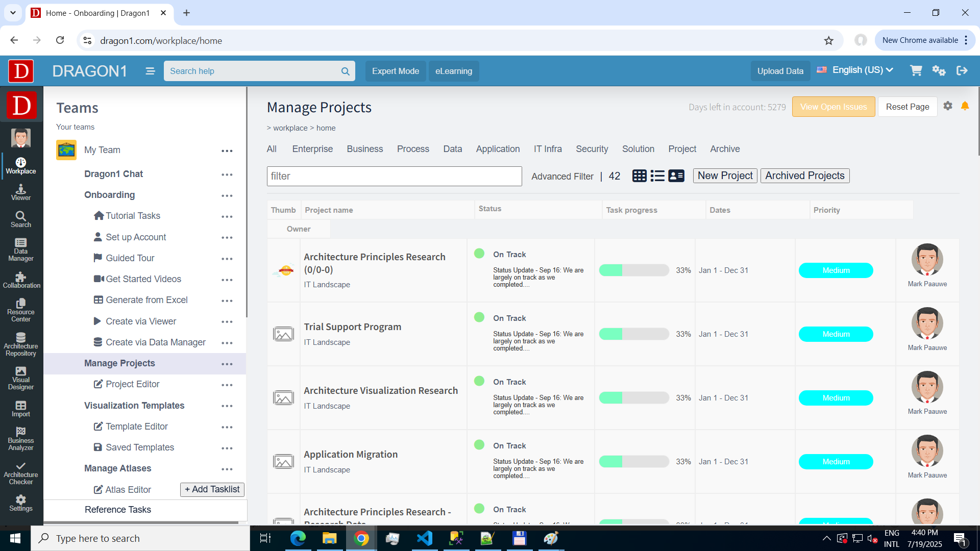
Task: Click the Reset Page button
Action: 908,107
